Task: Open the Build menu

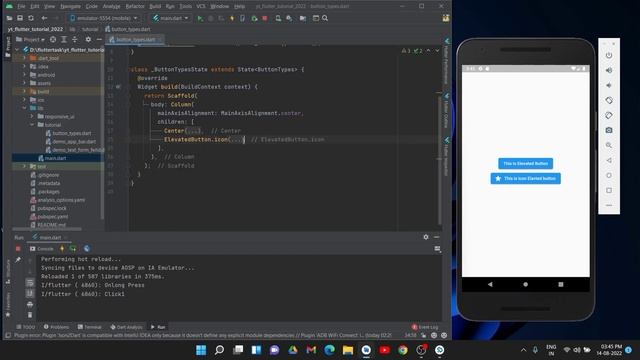Action: (x=155, y=7)
